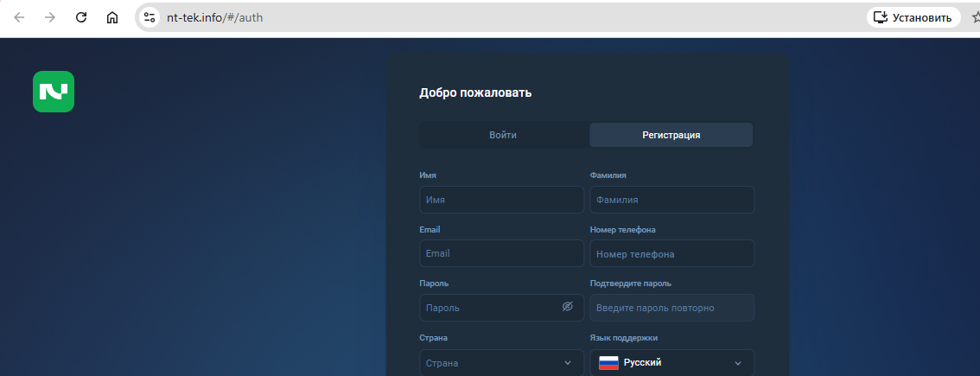The image size is (980, 376).
Task: Focus the Имя input field
Action: coord(502,201)
